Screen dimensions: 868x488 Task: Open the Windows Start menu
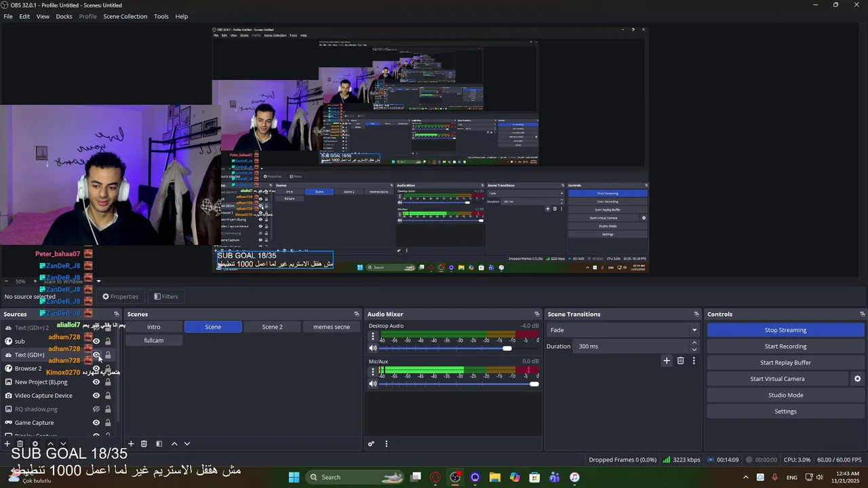[294, 477]
